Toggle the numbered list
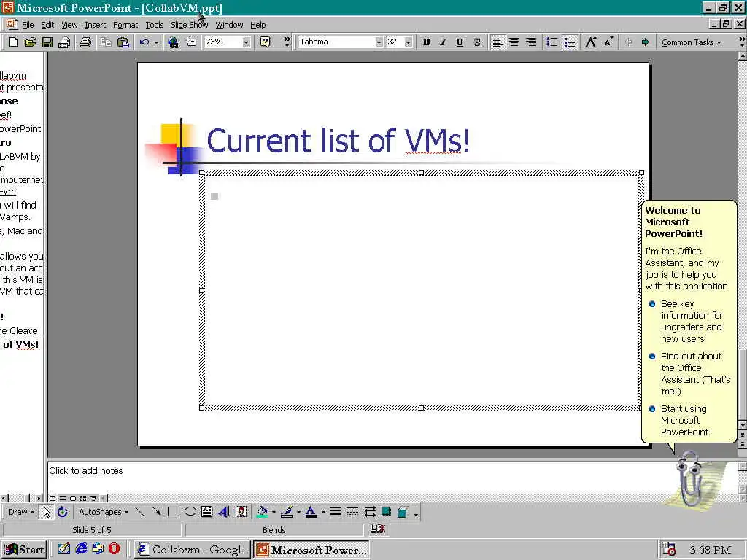This screenshot has width=747, height=560. tap(551, 42)
